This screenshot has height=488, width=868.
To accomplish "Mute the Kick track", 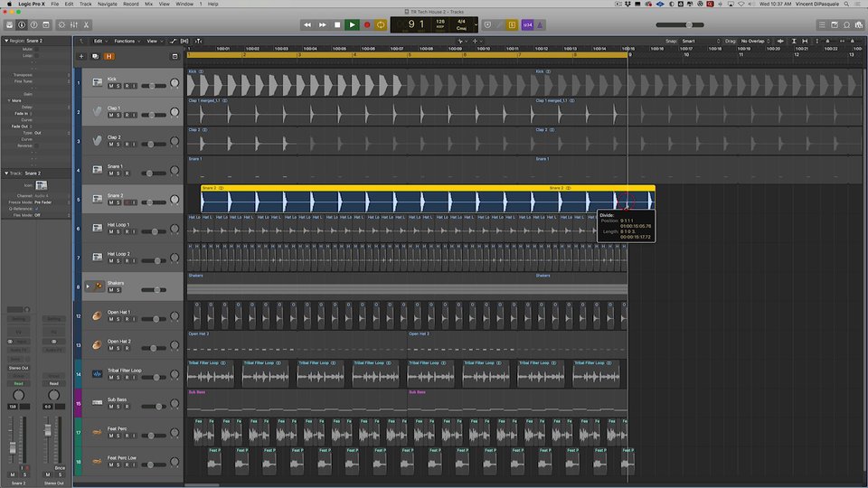I will [x=110, y=87].
